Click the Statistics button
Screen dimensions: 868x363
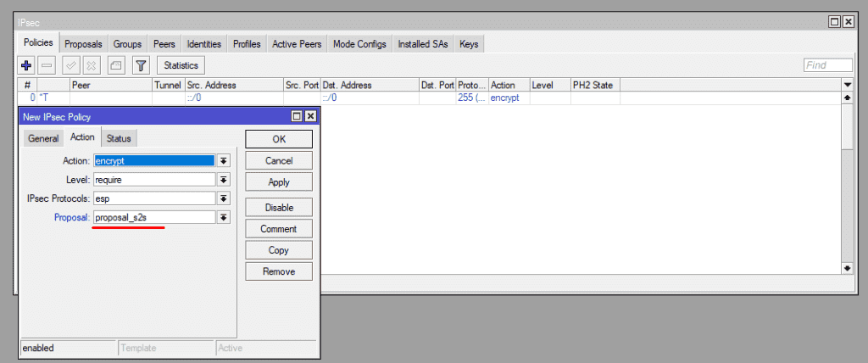[181, 65]
